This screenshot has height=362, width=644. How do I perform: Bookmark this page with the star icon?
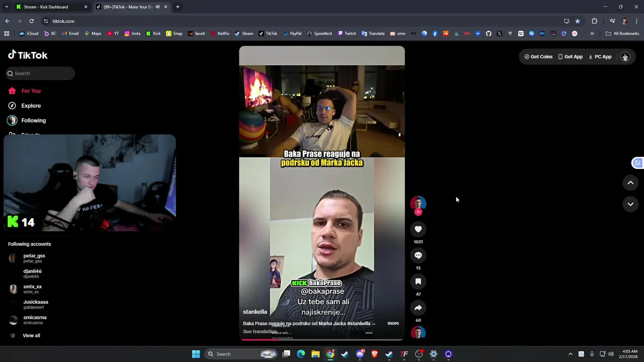click(578, 21)
